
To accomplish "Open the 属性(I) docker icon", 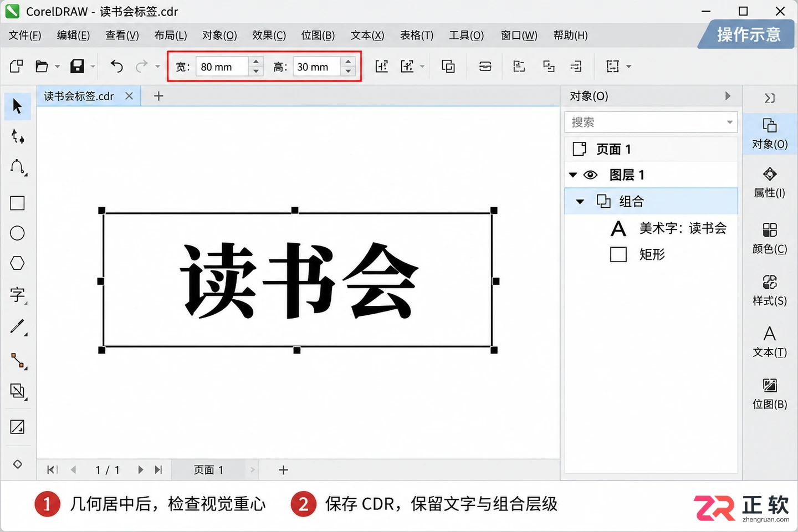I will pyautogui.click(x=770, y=182).
